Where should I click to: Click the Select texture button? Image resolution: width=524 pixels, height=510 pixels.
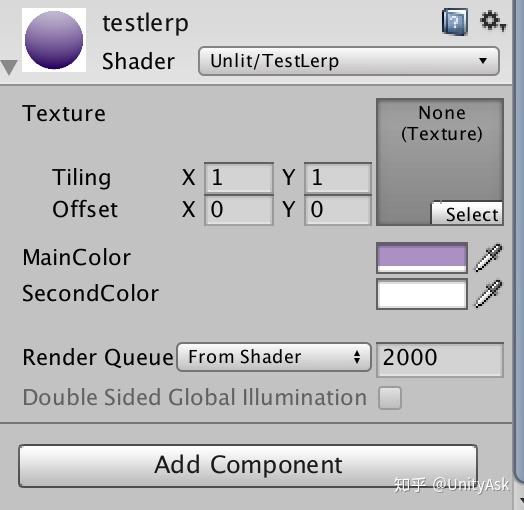pyautogui.click(x=467, y=213)
